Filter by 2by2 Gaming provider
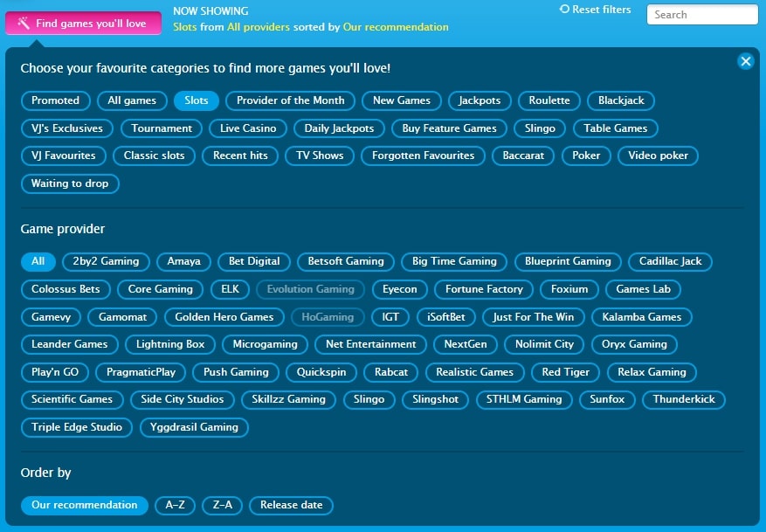The image size is (766, 532). 106,261
